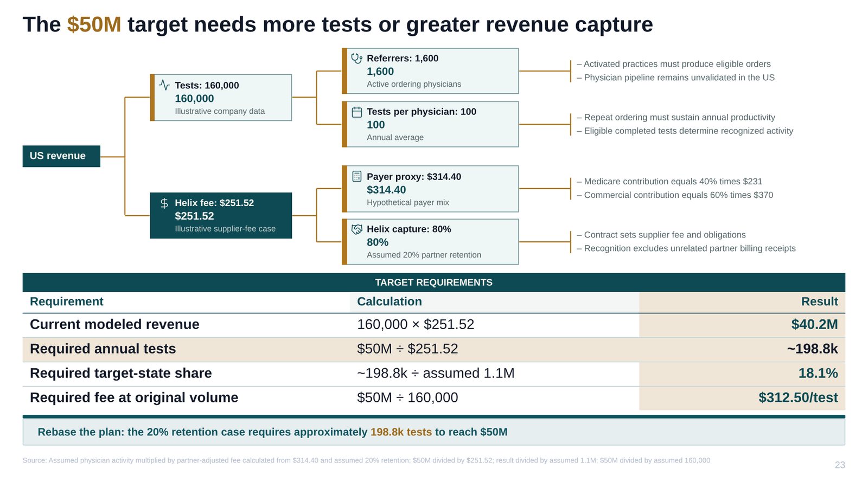This screenshot has width=868, height=488.
Task: Click the 'Annual average' caption
Action: [x=395, y=137]
